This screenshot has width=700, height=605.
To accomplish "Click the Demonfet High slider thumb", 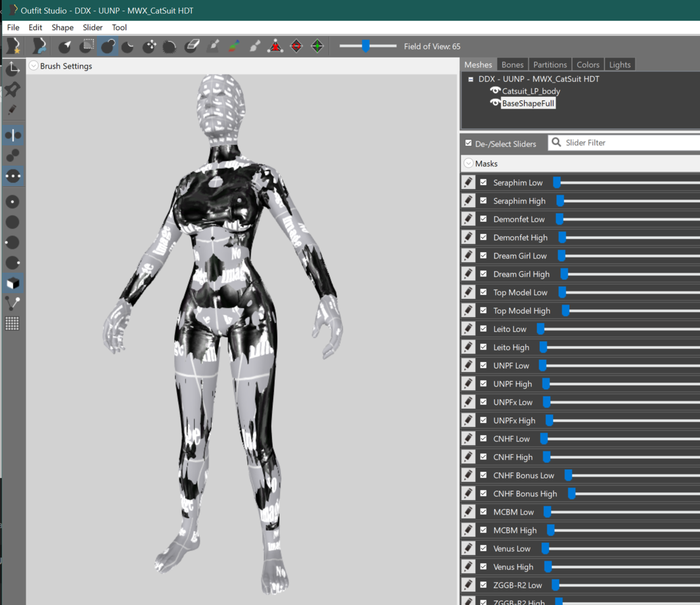I will [x=562, y=238].
